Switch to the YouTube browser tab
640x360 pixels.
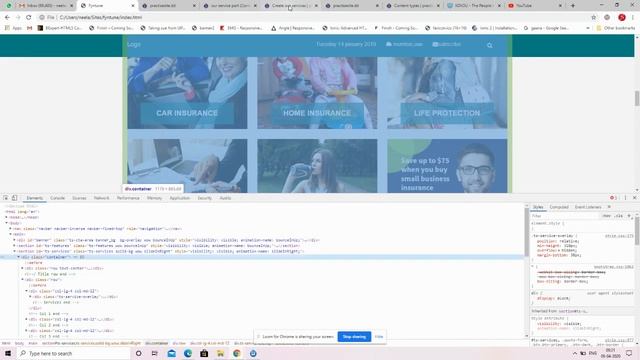pyautogui.click(x=535, y=6)
